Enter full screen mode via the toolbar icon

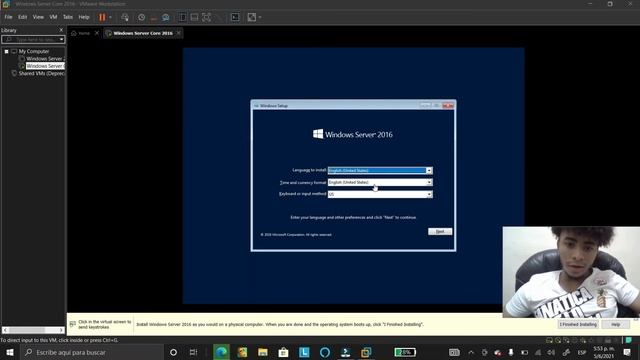pyautogui.click(x=207, y=17)
